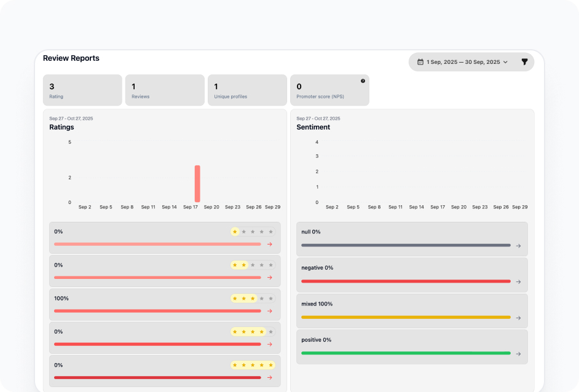Click the 4-star rating badge
Image resolution: width=579 pixels, height=392 pixels.
248,332
